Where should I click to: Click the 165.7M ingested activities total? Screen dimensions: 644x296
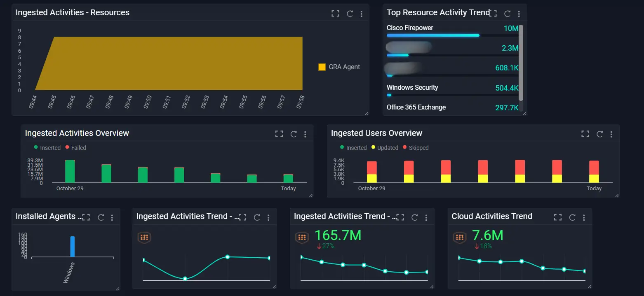[x=338, y=235]
